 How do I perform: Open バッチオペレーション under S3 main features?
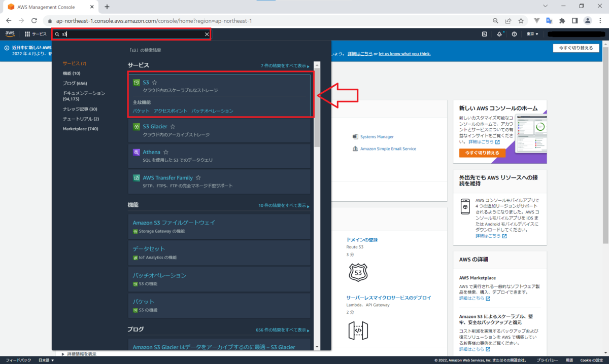click(213, 111)
